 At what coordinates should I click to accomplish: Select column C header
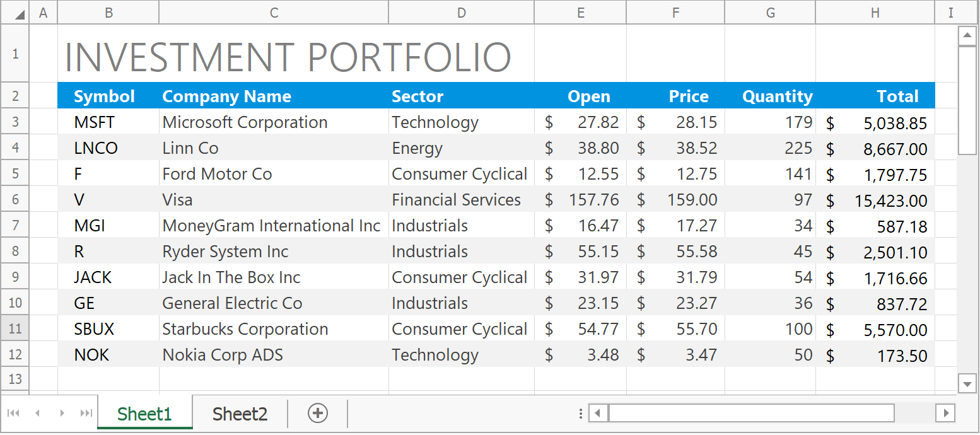274,13
